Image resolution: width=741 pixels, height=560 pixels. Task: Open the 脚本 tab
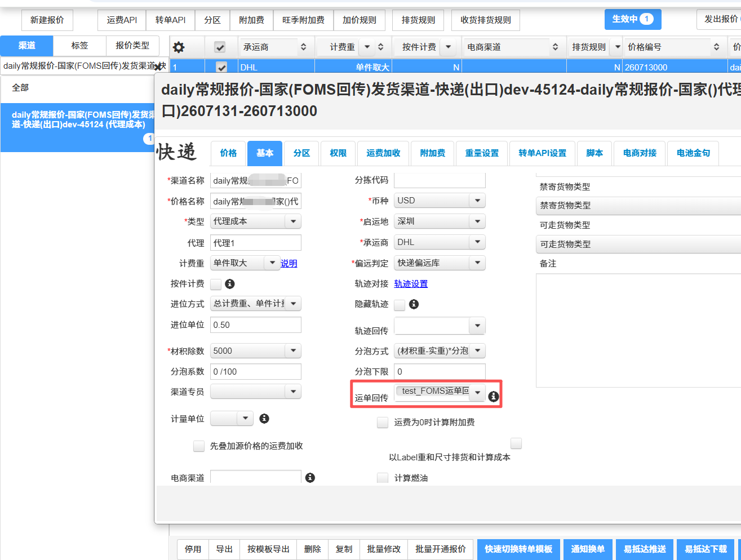[594, 153]
